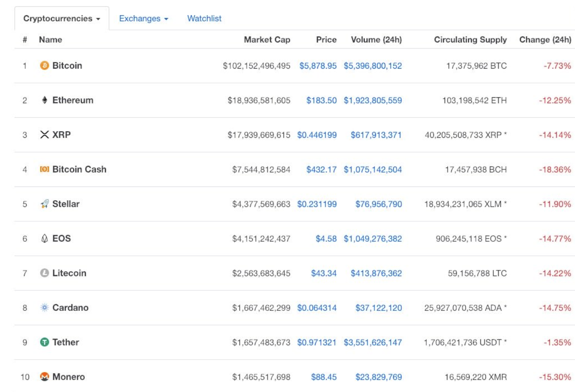Open the Tether name link
Viewport: 575px width, 392px height.
(x=66, y=342)
